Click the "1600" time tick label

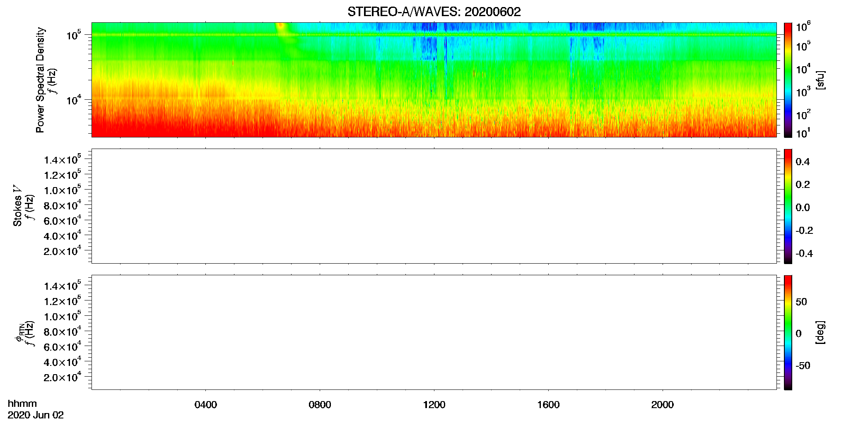[x=548, y=405]
